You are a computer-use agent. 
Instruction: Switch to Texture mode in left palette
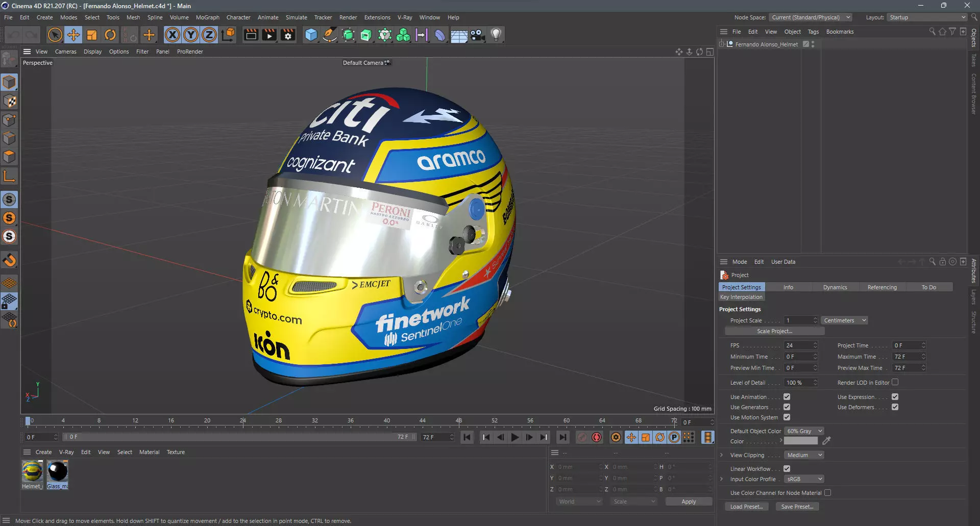(9, 101)
